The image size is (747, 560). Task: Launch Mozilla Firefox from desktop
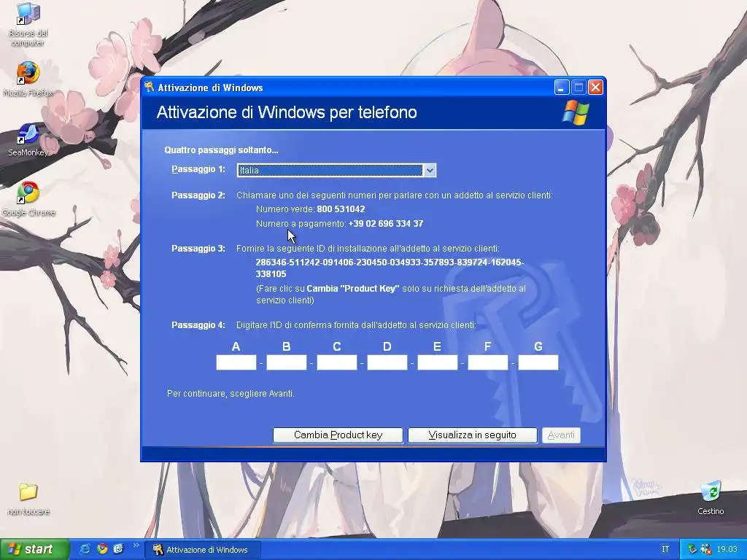point(28,79)
